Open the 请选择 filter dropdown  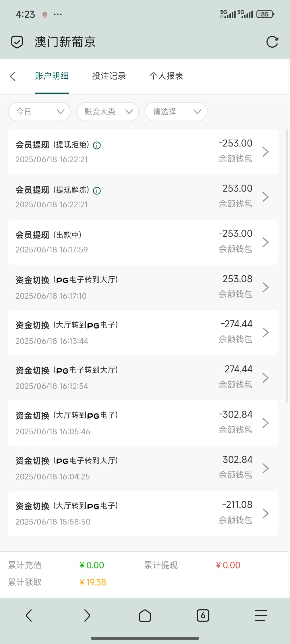pos(176,112)
